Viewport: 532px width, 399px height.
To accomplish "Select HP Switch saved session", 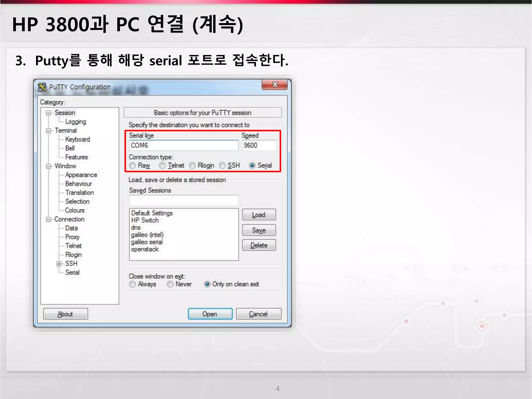I will [x=145, y=220].
